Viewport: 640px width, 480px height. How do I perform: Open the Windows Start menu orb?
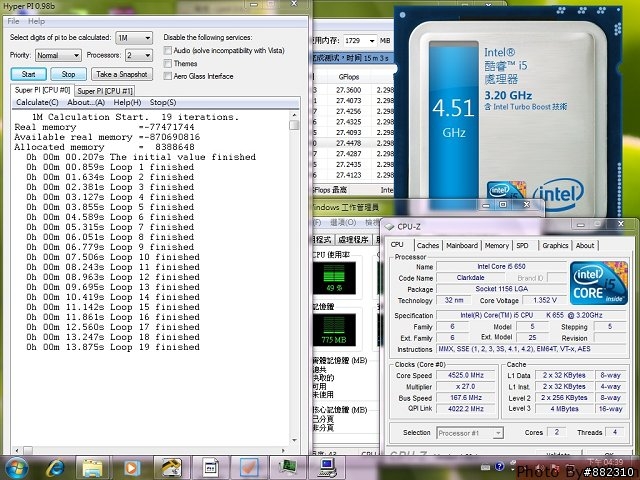15,468
